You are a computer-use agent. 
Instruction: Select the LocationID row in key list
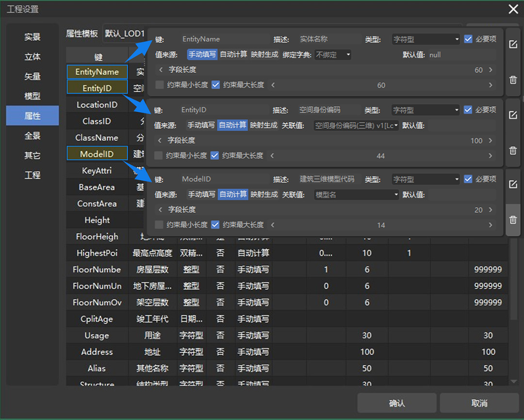point(97,105)
